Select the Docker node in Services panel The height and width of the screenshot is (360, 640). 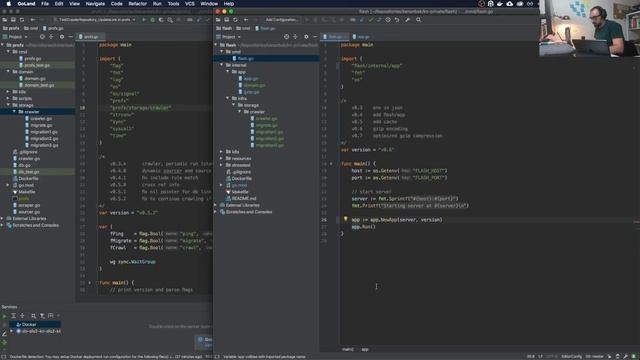point(29,324)
